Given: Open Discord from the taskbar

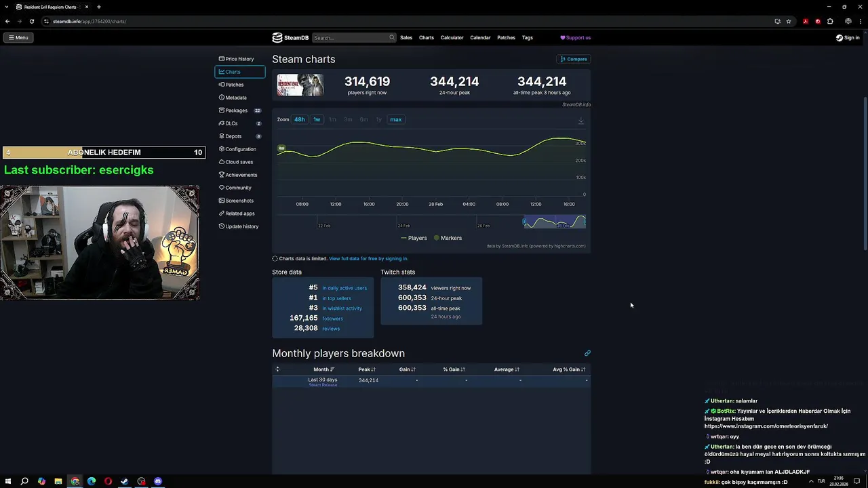Looking at the screenshot, I should click(x=158, y=481).
